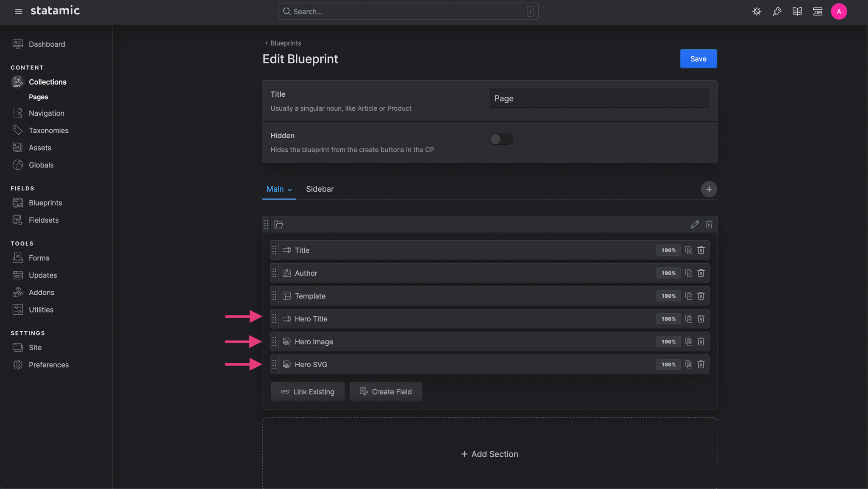Open the view site .com icon
This screenshot has width=868, height=489.
pyautogui.click(x=818, y=11)
